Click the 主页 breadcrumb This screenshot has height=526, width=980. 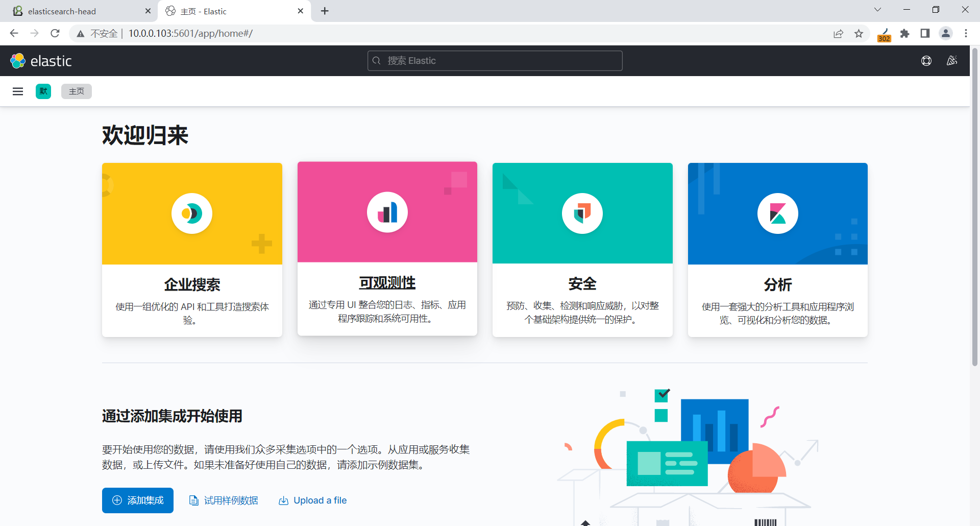(x=77, y=91)
